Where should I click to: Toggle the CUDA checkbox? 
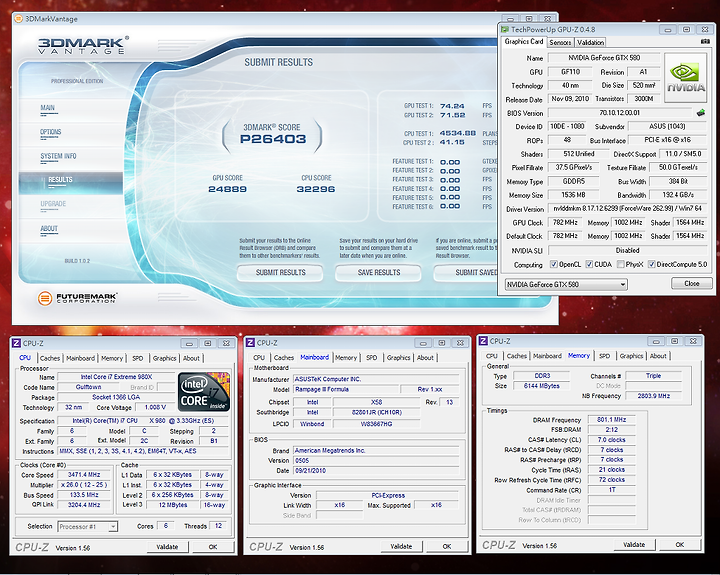[589, 265]
